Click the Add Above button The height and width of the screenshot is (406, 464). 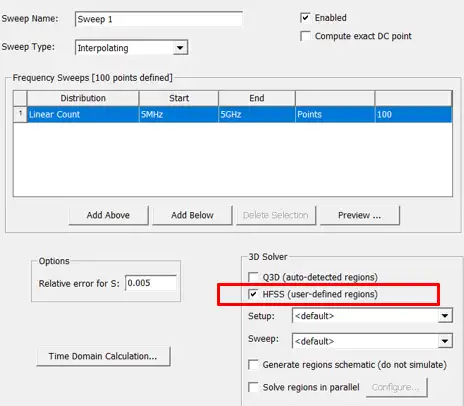[108, 215]
